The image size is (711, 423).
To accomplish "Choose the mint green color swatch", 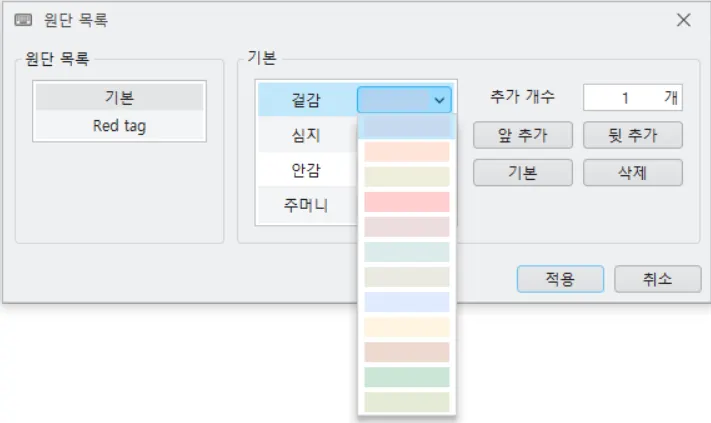I will click(x=407, y=377).
